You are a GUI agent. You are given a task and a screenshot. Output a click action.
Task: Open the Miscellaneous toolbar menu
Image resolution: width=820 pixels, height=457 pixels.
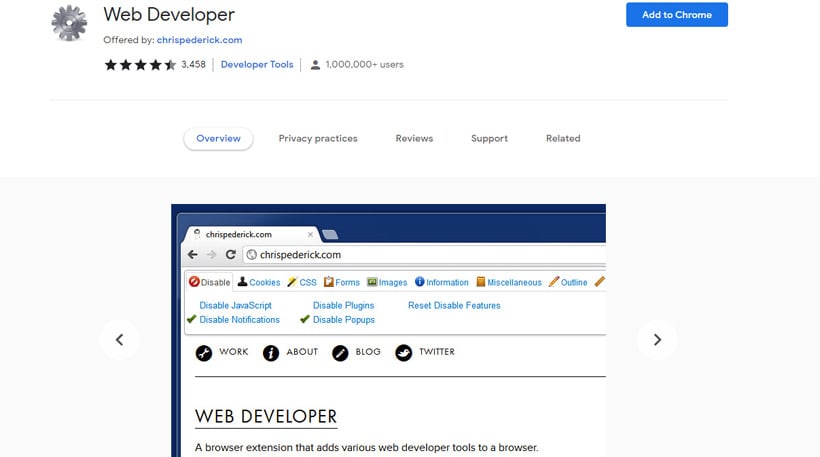tap(509, 282)
